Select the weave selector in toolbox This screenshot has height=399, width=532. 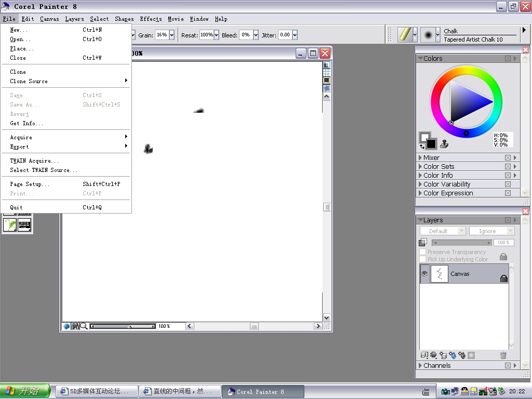(24, 224)
